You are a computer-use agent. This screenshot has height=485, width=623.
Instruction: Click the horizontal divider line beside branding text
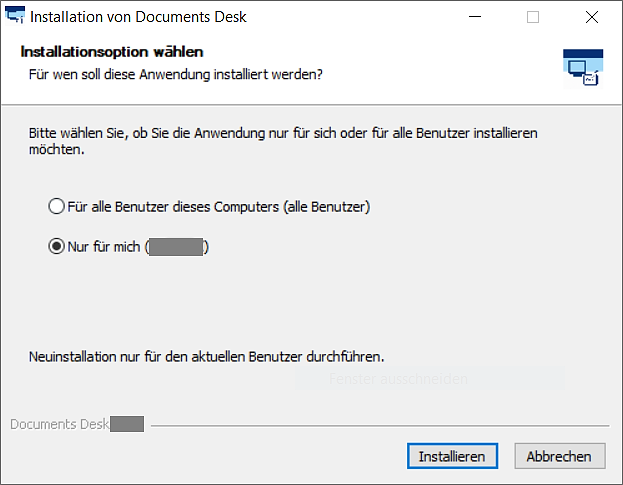point(380,426)
